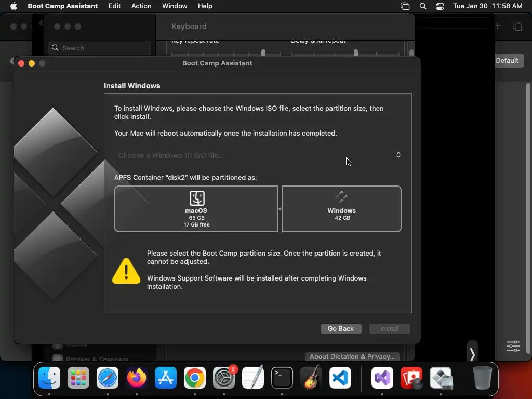Click the windows overview icon in background toolbar
Screen dimensions: 532x399
click(517, 26)
